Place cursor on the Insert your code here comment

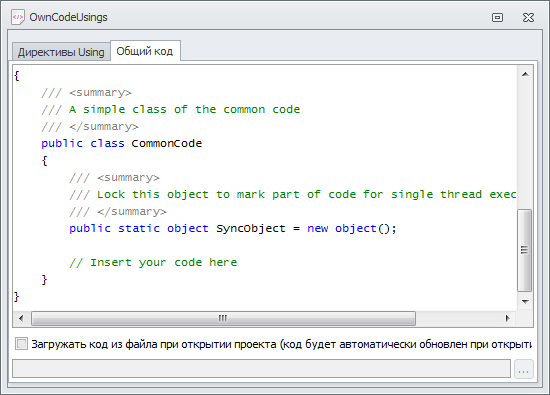[153, 262]
